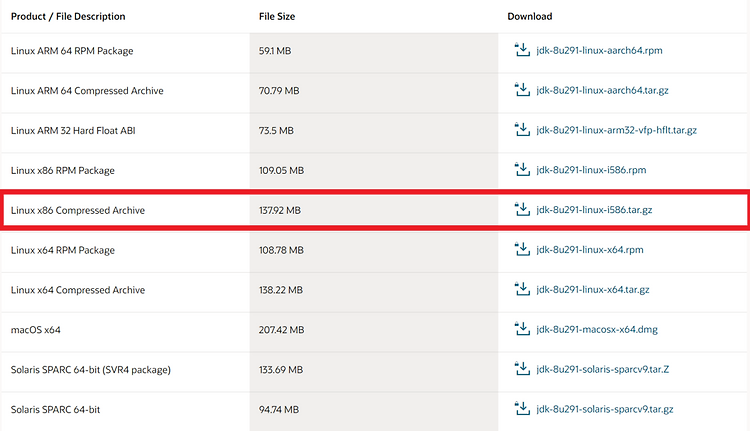This screenshot has width=750, height=431.
Task: Click download icon for jdk-8u291-linux-arm32-vfp-hflt.tar.gz
Action: click(522, 129)
